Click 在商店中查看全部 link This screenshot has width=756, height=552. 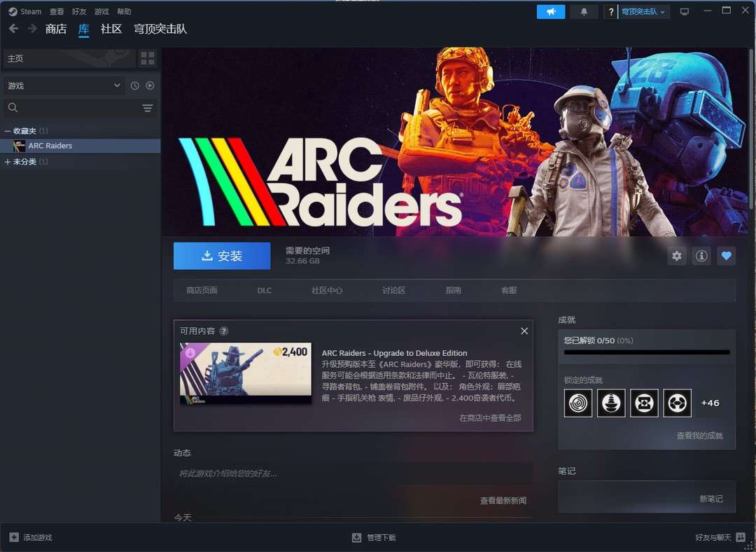[490, 418]
